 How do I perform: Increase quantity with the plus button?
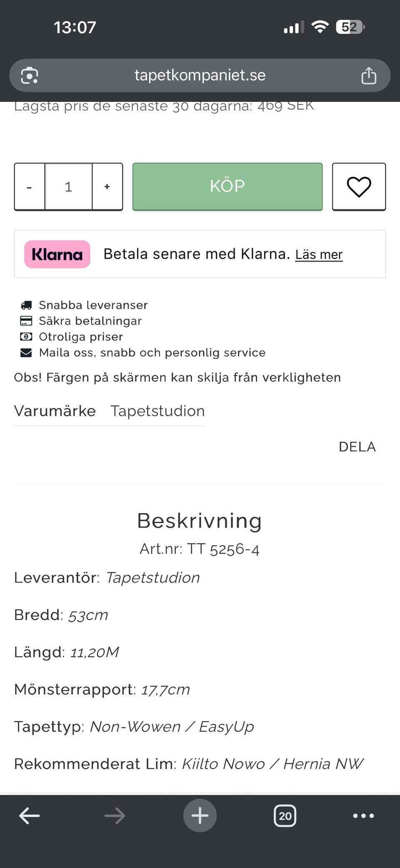click(x=107, y=187)
